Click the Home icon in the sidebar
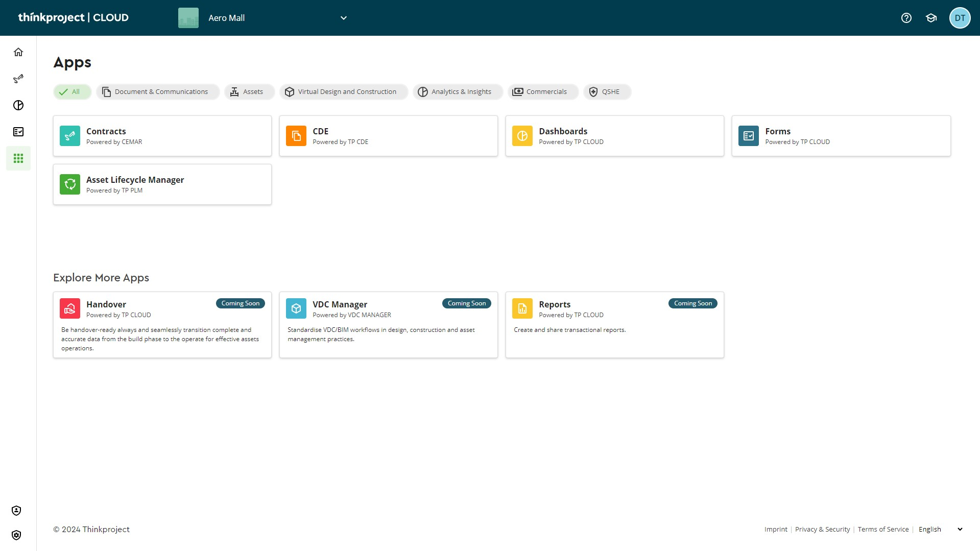 click(18, 52)
